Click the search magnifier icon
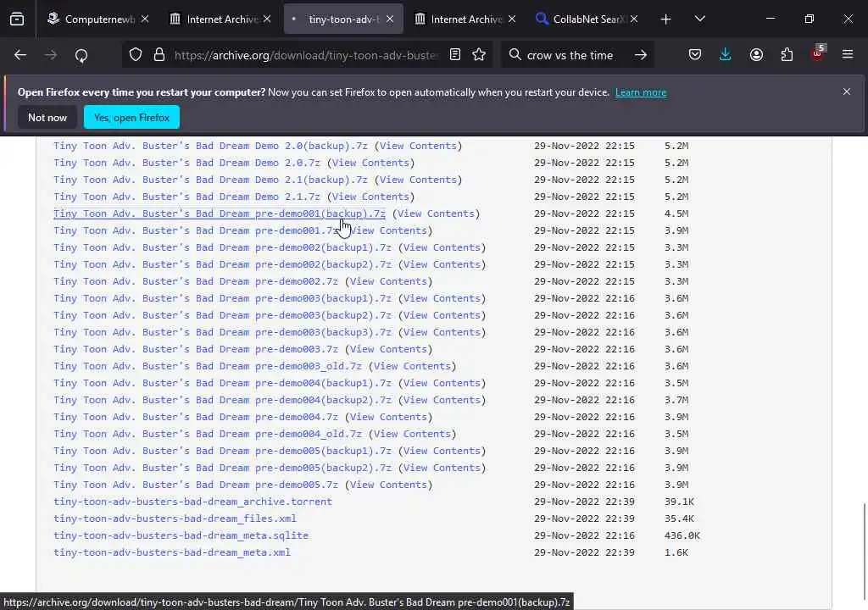The height and width of the screenshot is (610, 868). [515, 55]
